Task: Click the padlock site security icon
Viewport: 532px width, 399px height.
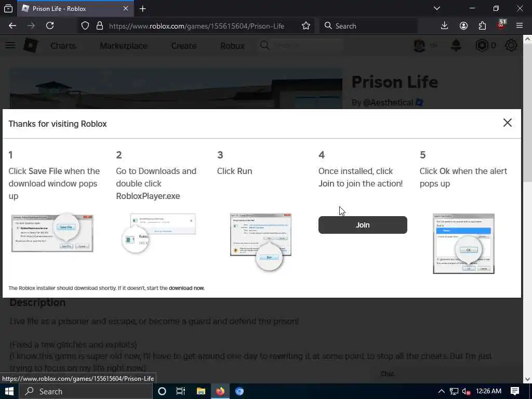Action: pos(99,26)
